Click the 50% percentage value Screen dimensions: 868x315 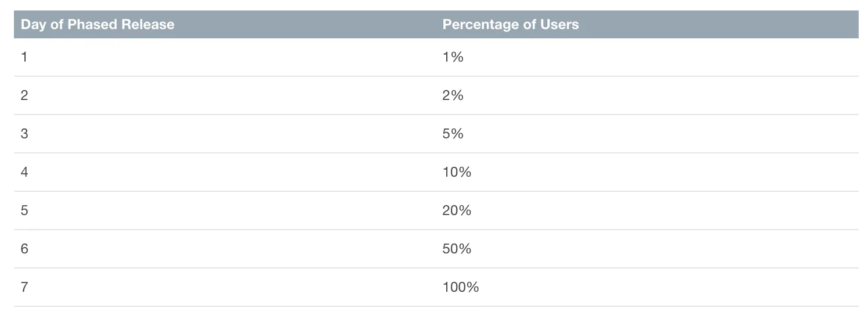[456, 249]
